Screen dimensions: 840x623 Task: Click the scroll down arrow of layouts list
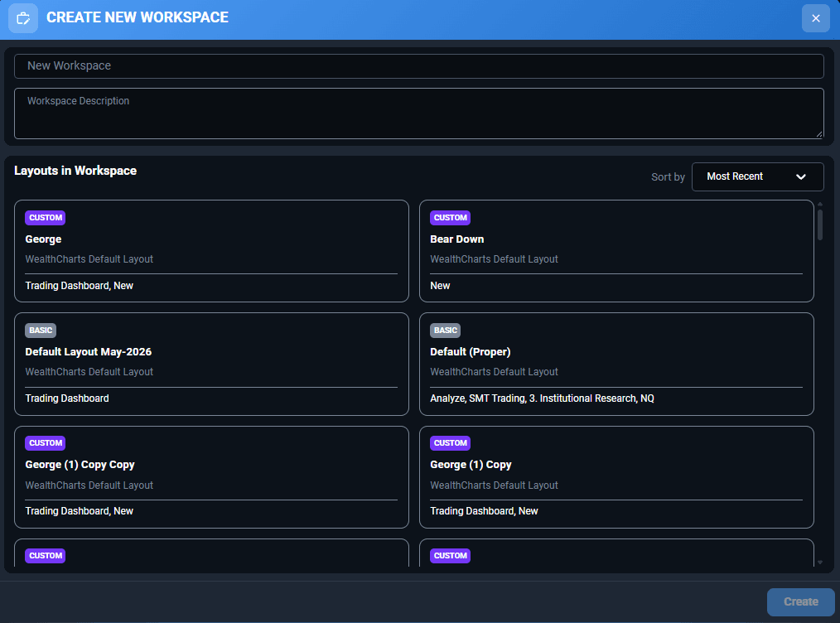819,563
